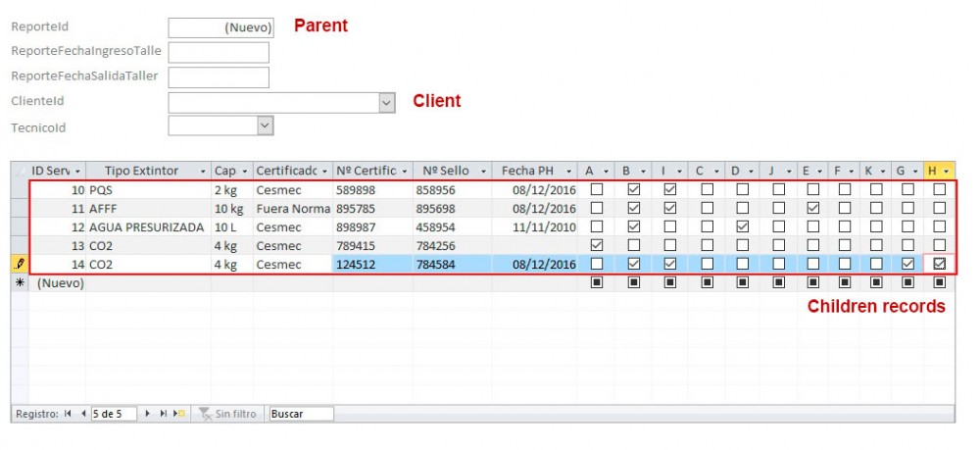The width and height of the screenshot is (980, 450).
Task: Toggle column E checkbox for AFFF row
Action: click(x=812, y=208)
